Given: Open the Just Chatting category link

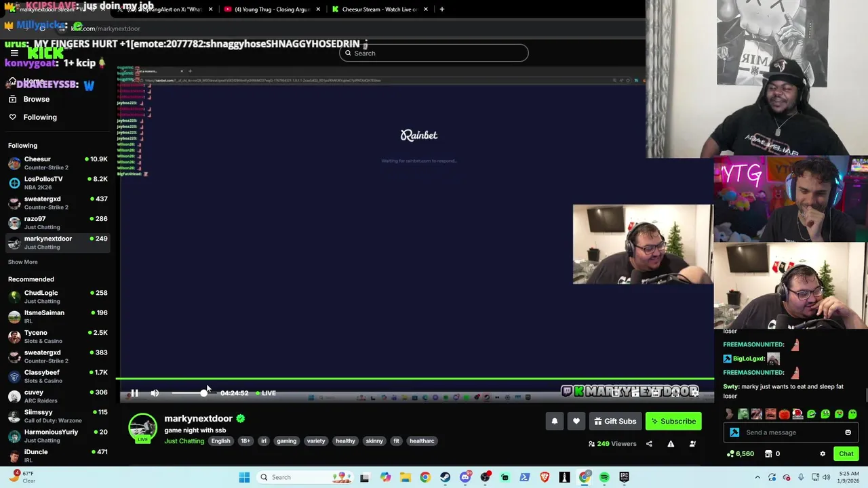Looking at the screenshot, I should coord(184,441).
